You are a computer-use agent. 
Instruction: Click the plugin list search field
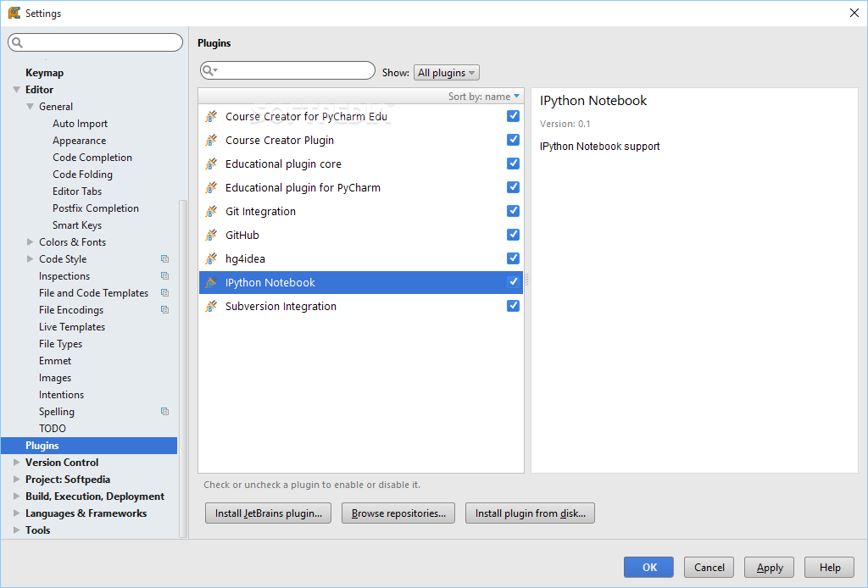click(x=287, y=69)
